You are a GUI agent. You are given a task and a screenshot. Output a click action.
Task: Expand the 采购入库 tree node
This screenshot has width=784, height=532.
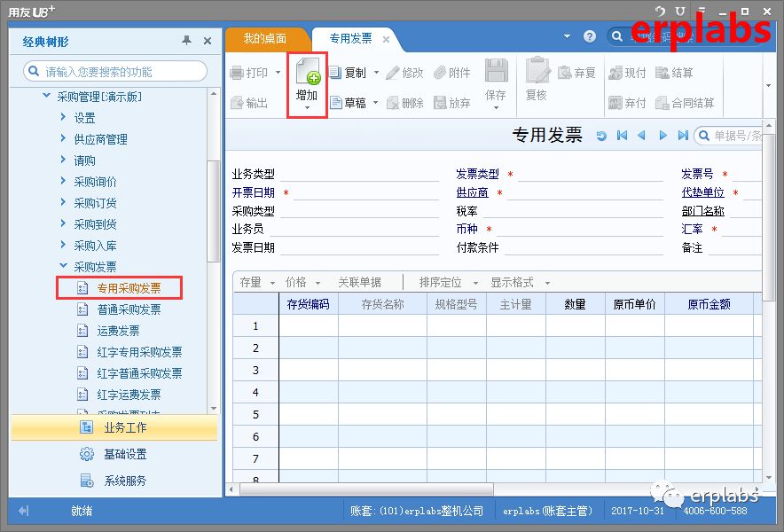(x=63, y=245)
